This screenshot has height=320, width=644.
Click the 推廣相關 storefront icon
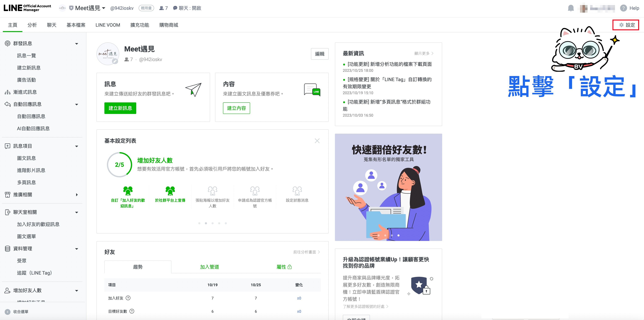8,195
